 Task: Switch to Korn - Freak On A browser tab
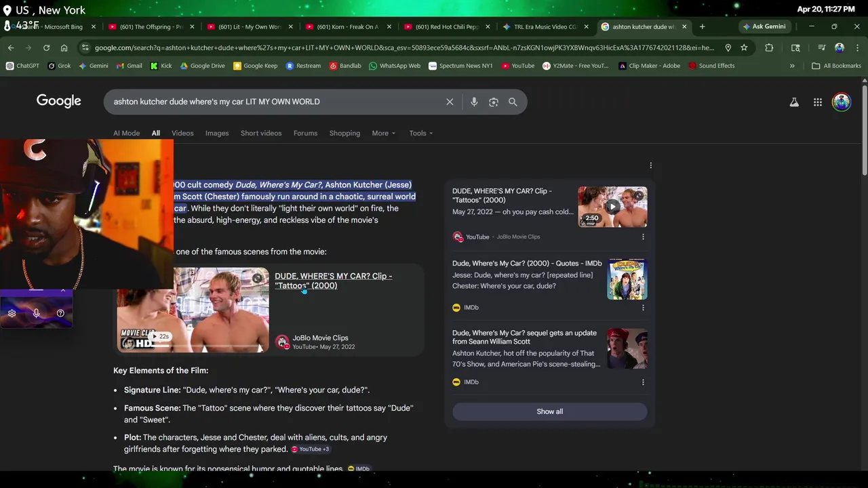(x=348, y=26)
